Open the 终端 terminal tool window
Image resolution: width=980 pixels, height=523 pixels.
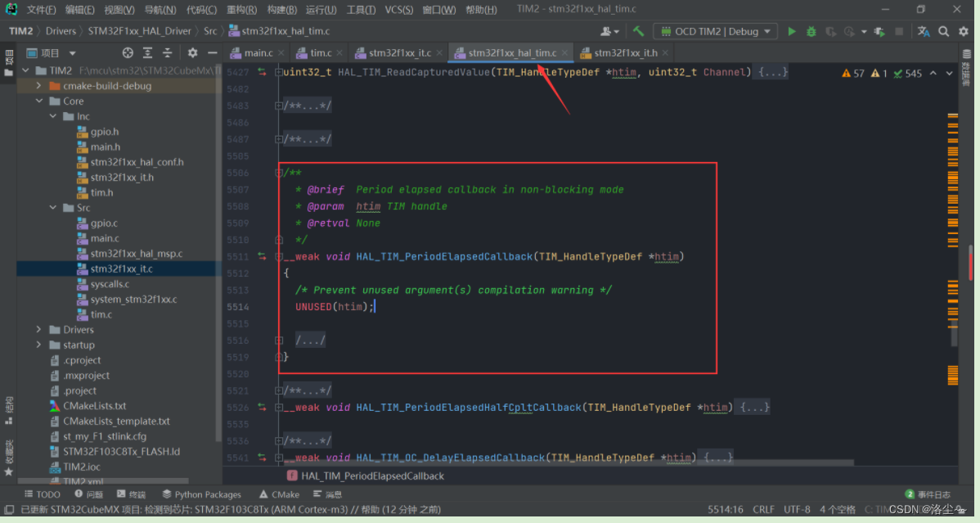tap(131, 494)
